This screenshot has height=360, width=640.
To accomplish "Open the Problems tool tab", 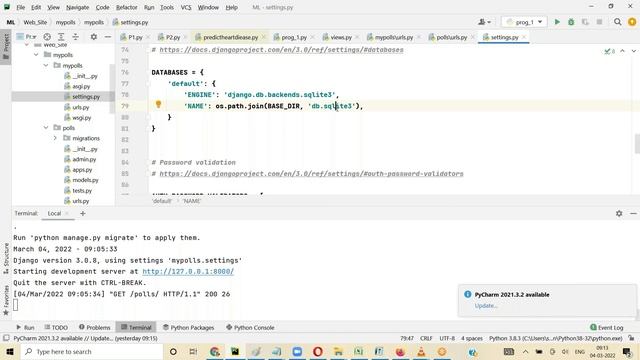I will [95, 327].
